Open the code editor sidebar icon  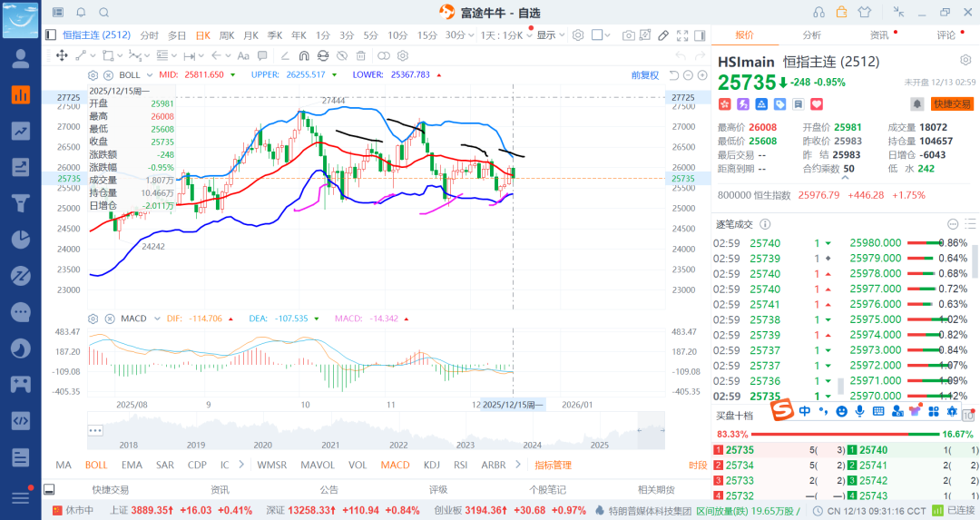pyautogui.click(x=21, y=420)
